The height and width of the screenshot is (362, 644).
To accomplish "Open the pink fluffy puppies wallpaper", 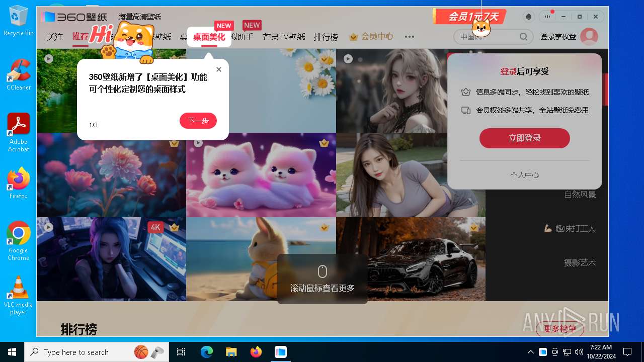I will (261, 175).
